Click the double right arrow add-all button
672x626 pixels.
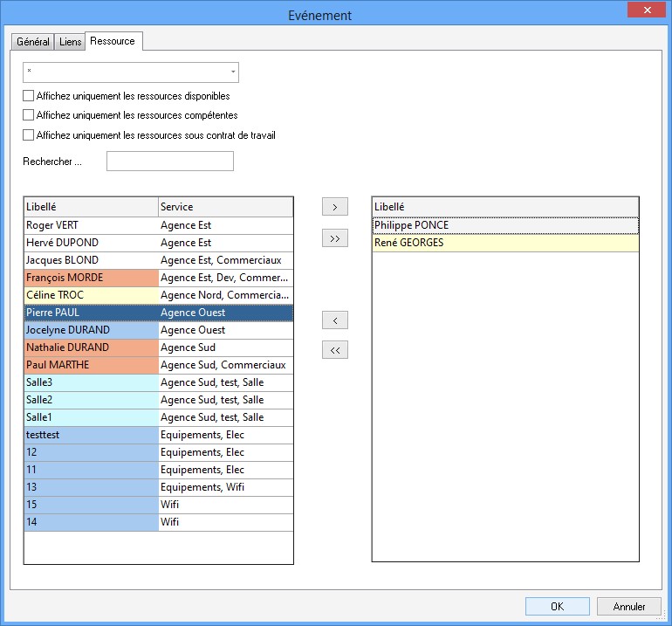click(335, 238)
